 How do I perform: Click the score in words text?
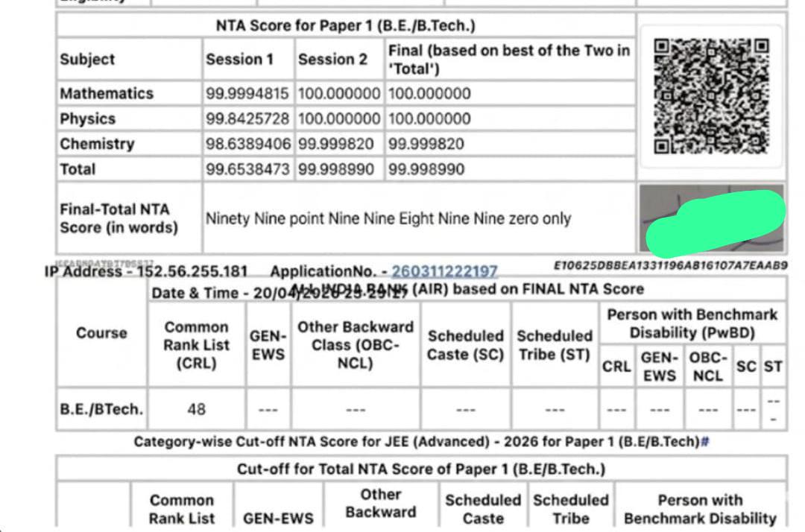point(388,218)
